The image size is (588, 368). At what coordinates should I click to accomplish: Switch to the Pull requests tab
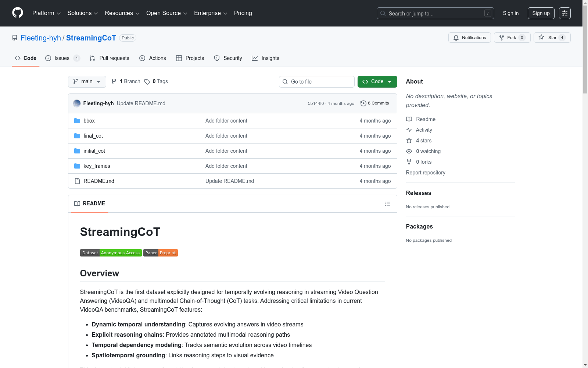pos(110,58)
